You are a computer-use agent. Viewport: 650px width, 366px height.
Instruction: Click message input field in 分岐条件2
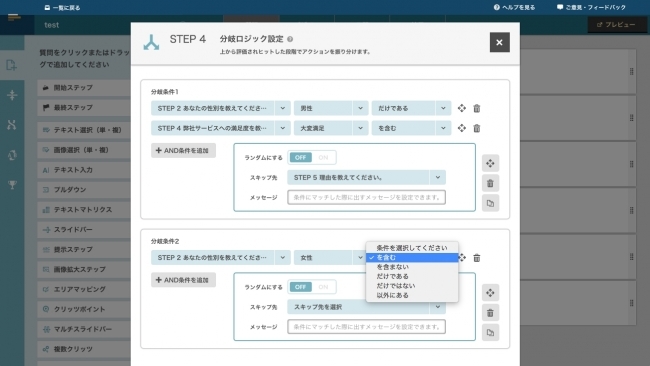pyautogui.click(x=366, y=327)
